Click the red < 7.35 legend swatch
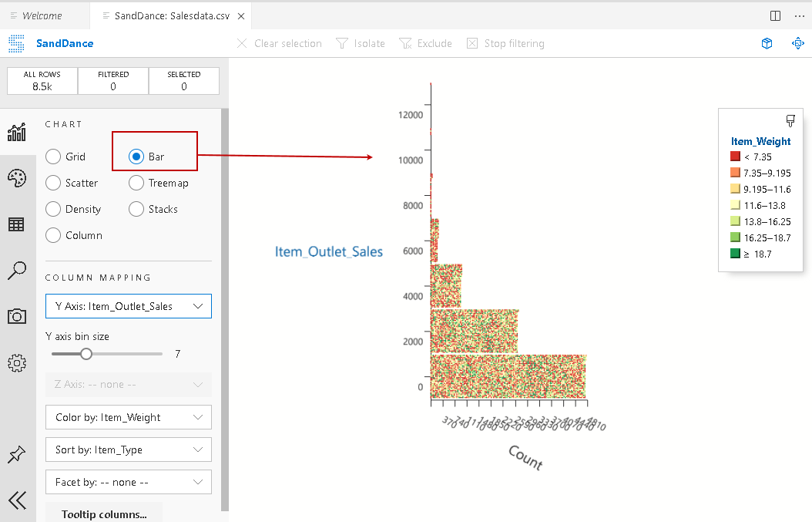 pyautogui.click(x=735, y=157)
